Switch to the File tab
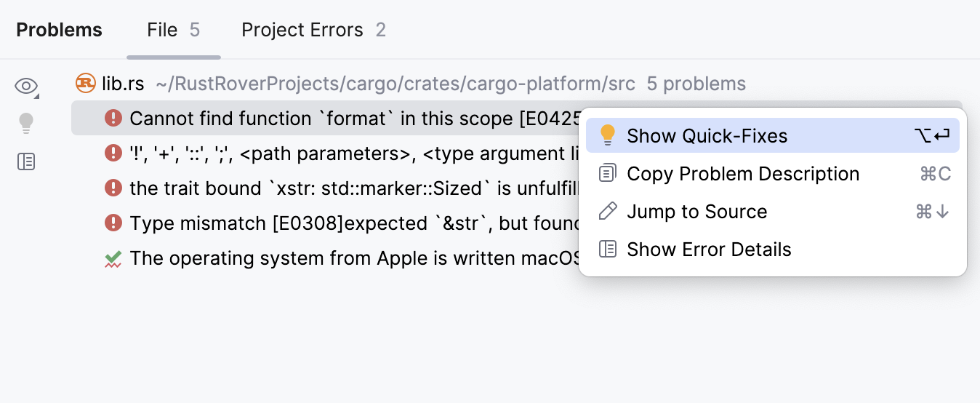 [x=173, y=31]
